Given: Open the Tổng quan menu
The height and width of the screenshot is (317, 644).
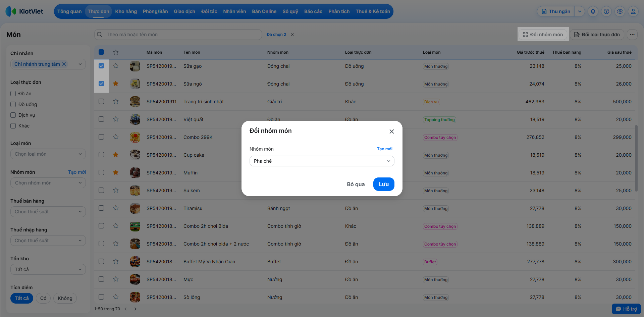Looking at the screenshot, I should (x=69, y=11).
